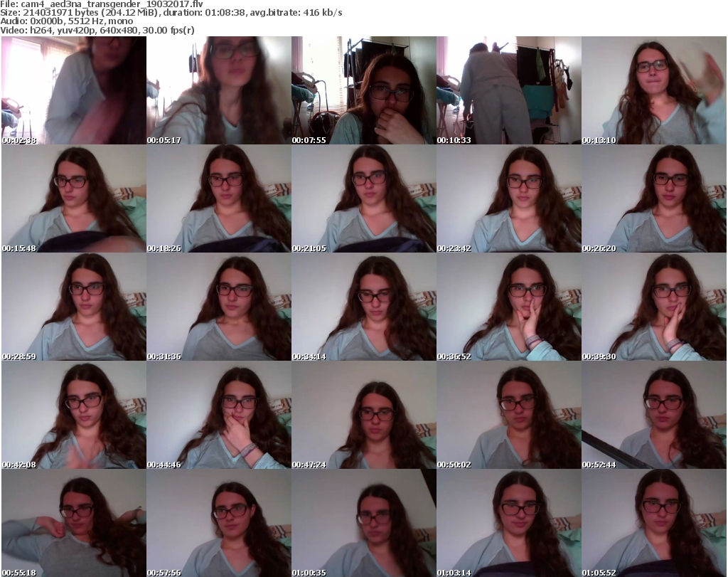Open the frame timestamped 00:36:52

coord(508,307)
